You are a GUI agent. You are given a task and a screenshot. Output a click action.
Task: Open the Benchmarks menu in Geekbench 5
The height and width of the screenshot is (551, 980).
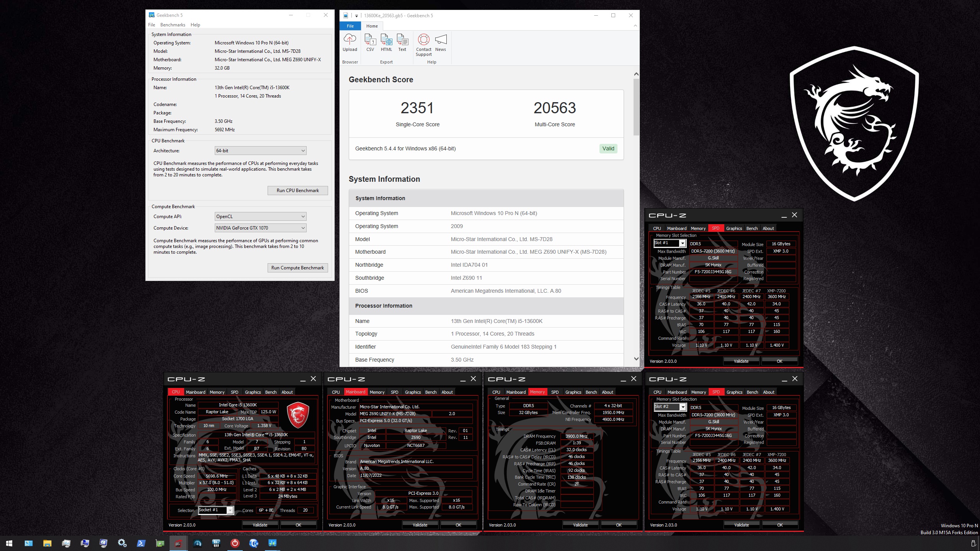coord(173,25)
